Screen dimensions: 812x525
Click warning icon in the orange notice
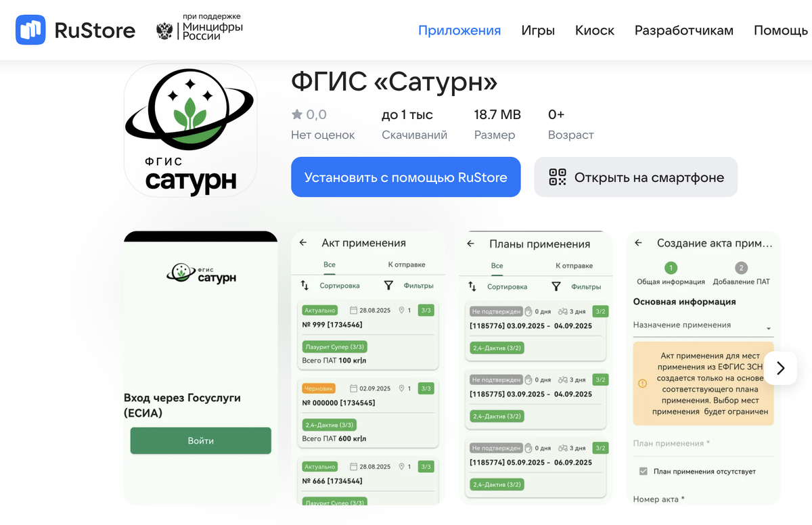[642, 383]
